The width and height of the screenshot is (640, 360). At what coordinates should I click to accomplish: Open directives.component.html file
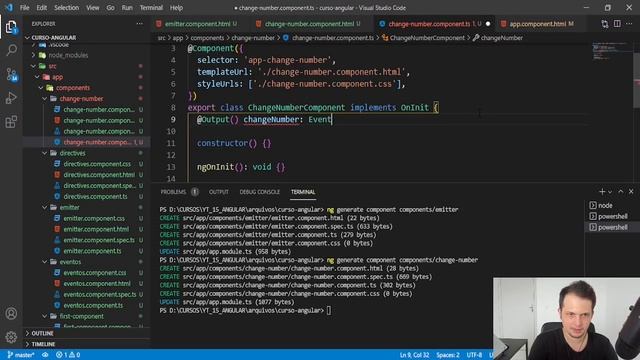(99, 175)
